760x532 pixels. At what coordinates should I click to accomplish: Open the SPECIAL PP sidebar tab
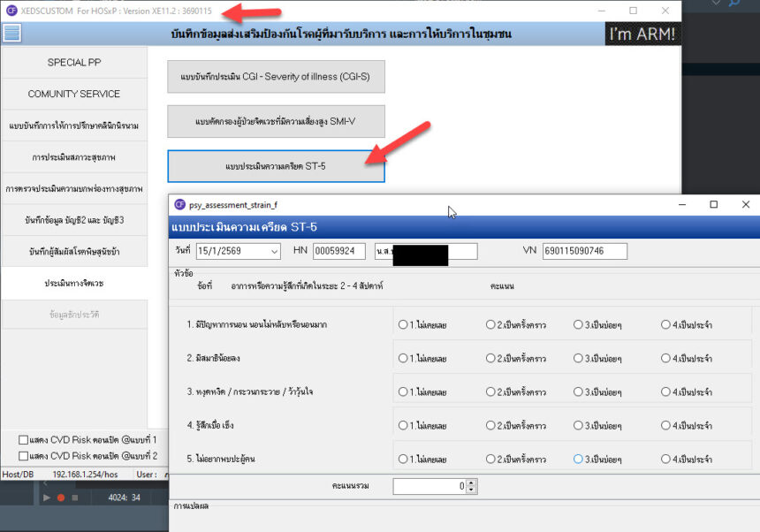74,63
